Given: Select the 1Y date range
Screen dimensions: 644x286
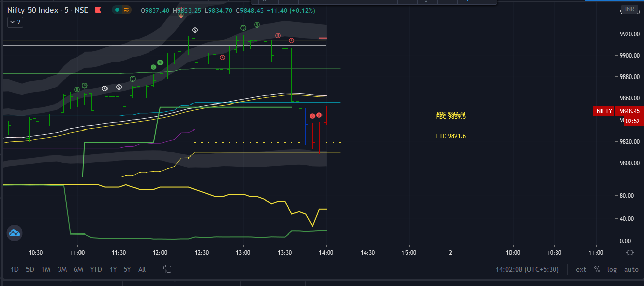Looking at the screenshot, I should (x=113, y=269).
